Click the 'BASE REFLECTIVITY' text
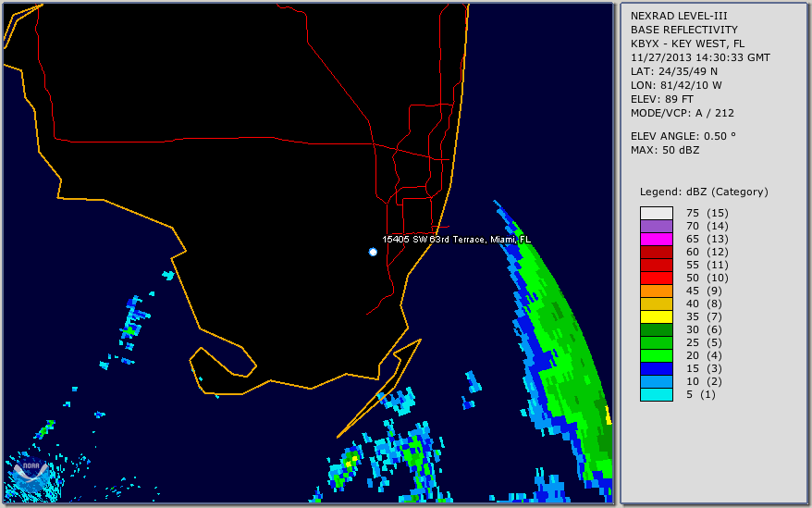812x508 pixels. click(683, 30)
